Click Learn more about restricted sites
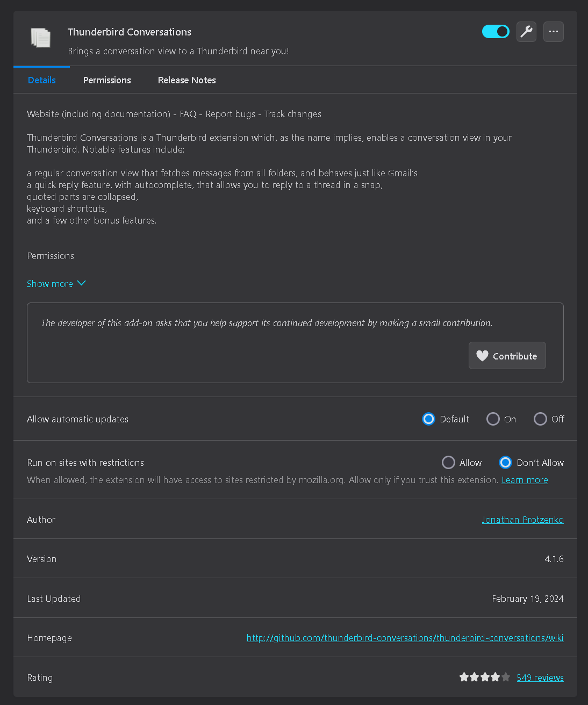The width and height of the screenshot is (588, 705). (525, 480)
